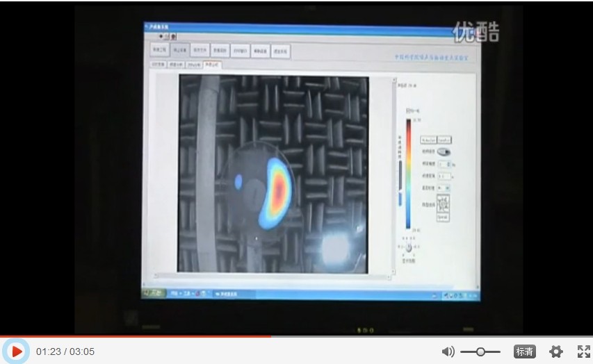The width and height of the screenshot is (593, 364).
Task: Mute the video using the speaker icon
Action: click(x=448, y=351)
